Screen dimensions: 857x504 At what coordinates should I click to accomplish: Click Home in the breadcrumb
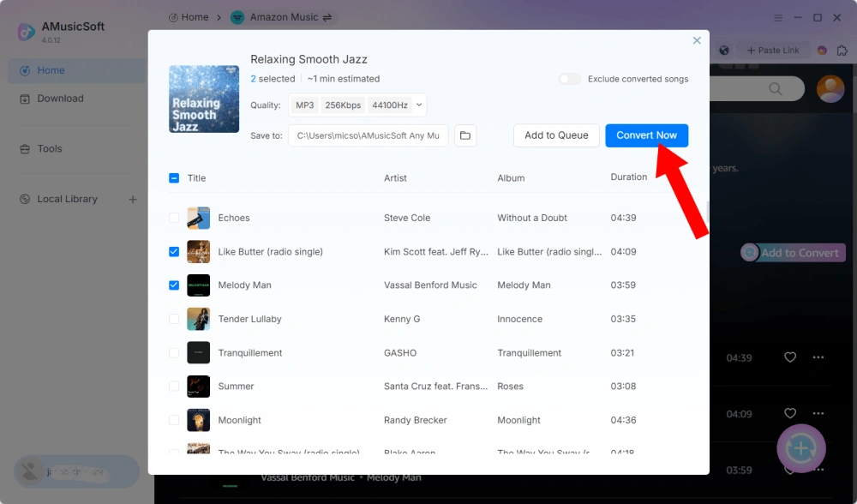pos(189,17)
